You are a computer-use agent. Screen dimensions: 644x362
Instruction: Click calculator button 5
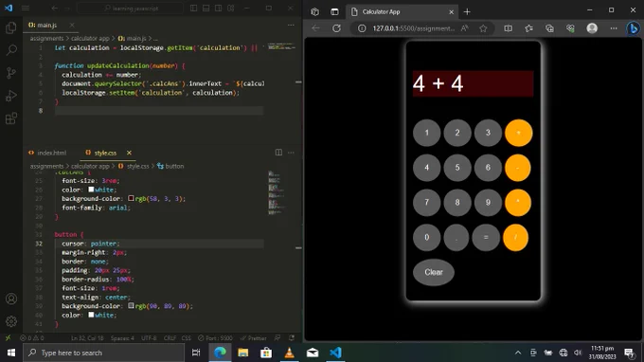coord(457,168)
